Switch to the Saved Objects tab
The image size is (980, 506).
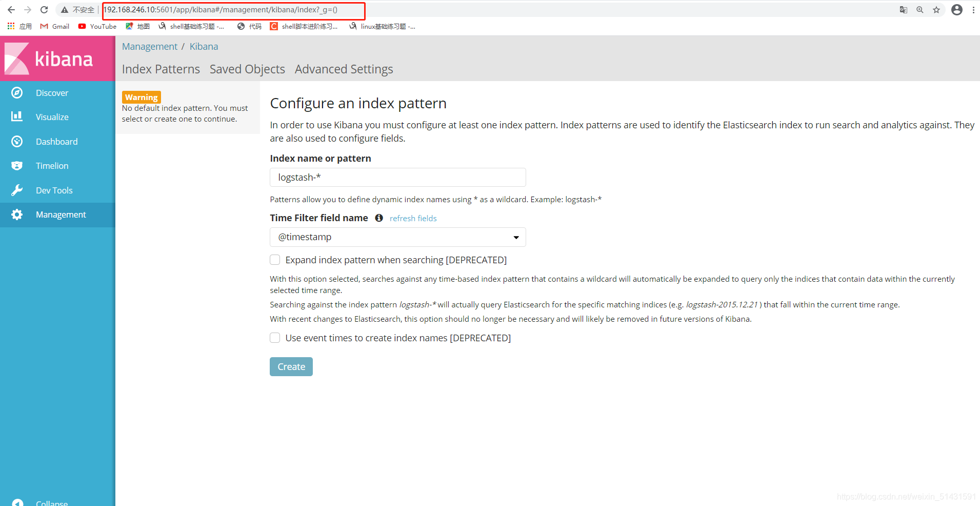click(247, 69)
